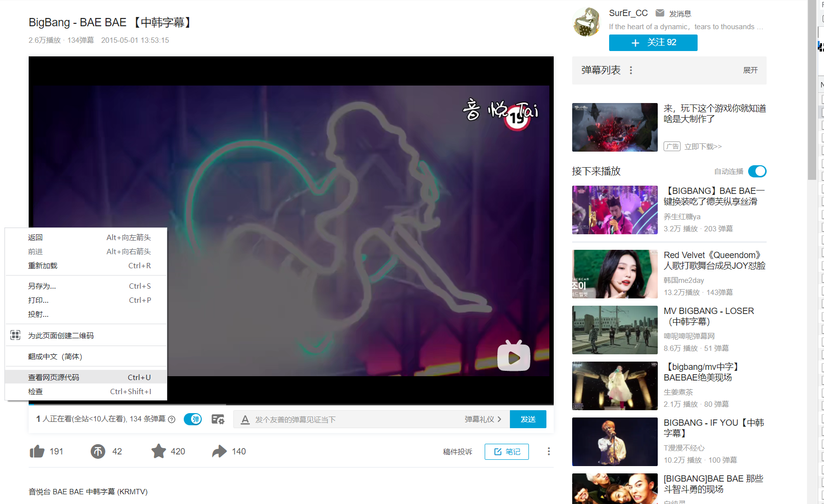
Task: Send message via envelope icon
Action: click(x=660, y=13)
